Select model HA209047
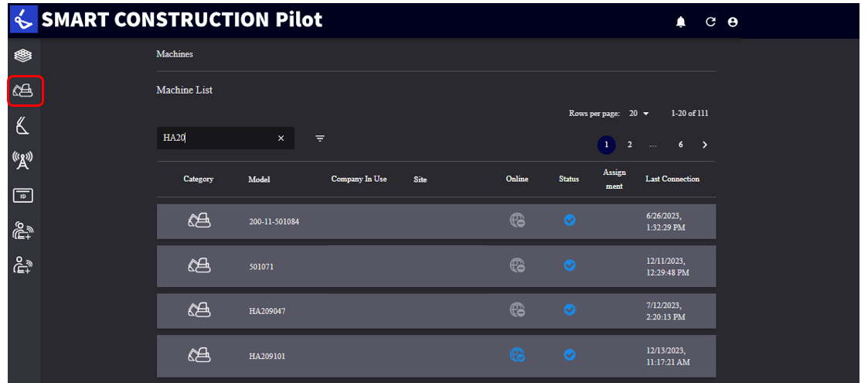 pos(267,312)
